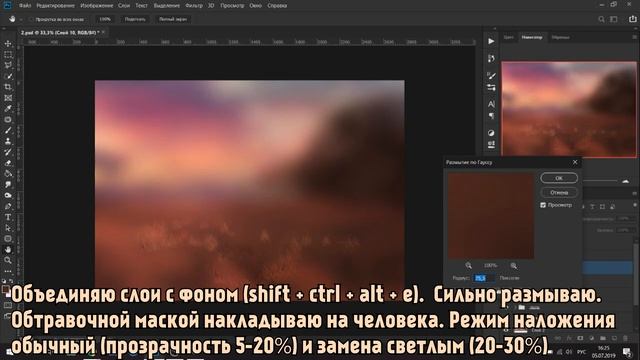This screenshot has width=640, height=360.
Task: Click the Радиус input field
Action: tap(484, 278)
